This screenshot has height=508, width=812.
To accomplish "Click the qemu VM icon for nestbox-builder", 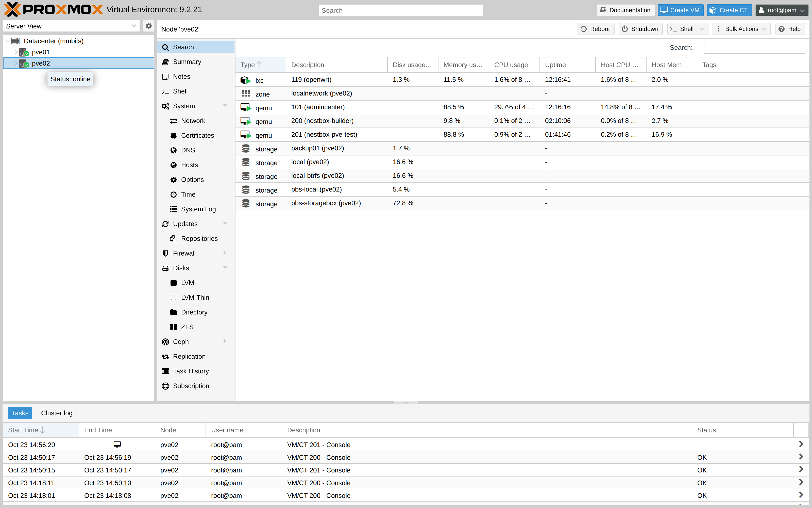I will [246, 121].
